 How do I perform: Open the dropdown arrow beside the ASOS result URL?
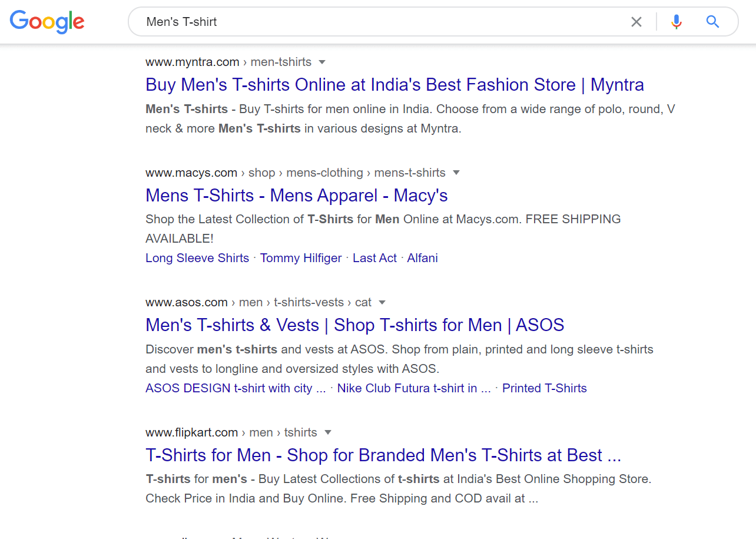382,302
